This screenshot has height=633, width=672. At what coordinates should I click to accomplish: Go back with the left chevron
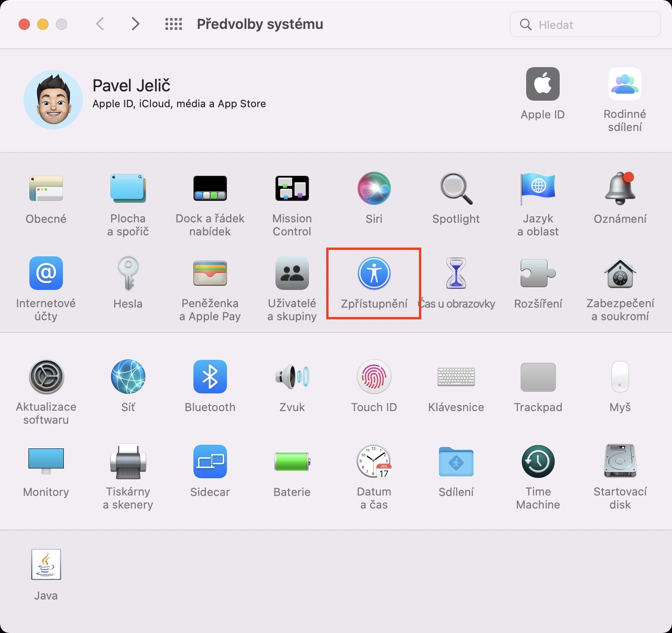[100, 24]
